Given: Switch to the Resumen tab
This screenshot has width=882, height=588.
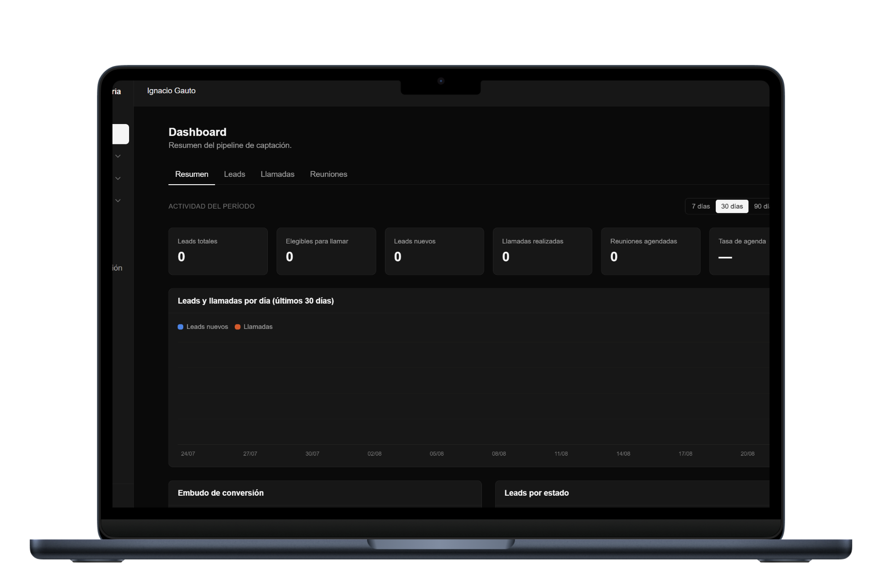Looking at the screenshot, I should (x=192, y=175).
